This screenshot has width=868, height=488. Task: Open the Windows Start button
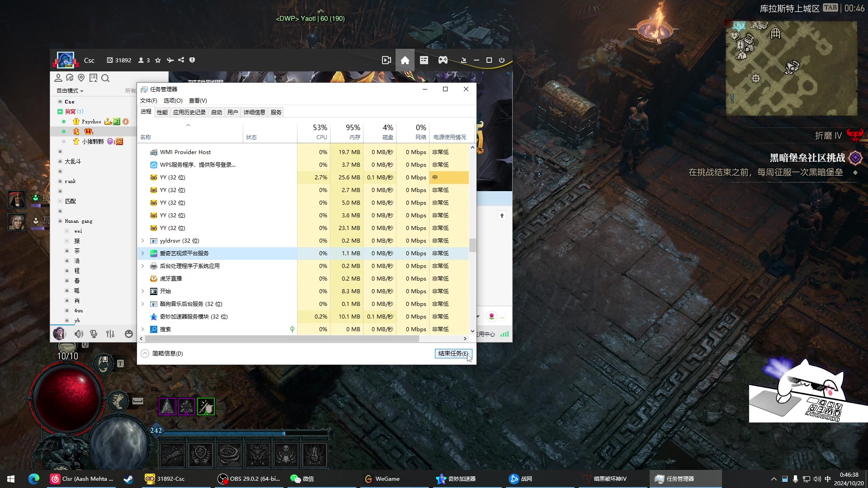coord(11,479)
